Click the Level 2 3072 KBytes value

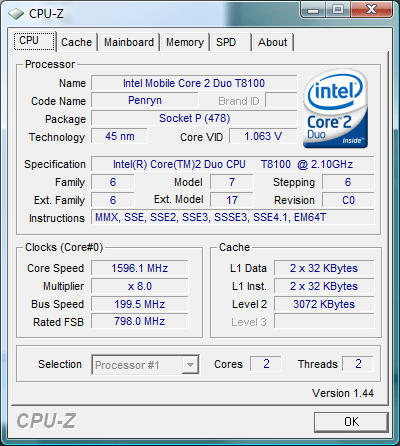pos(324,304)
